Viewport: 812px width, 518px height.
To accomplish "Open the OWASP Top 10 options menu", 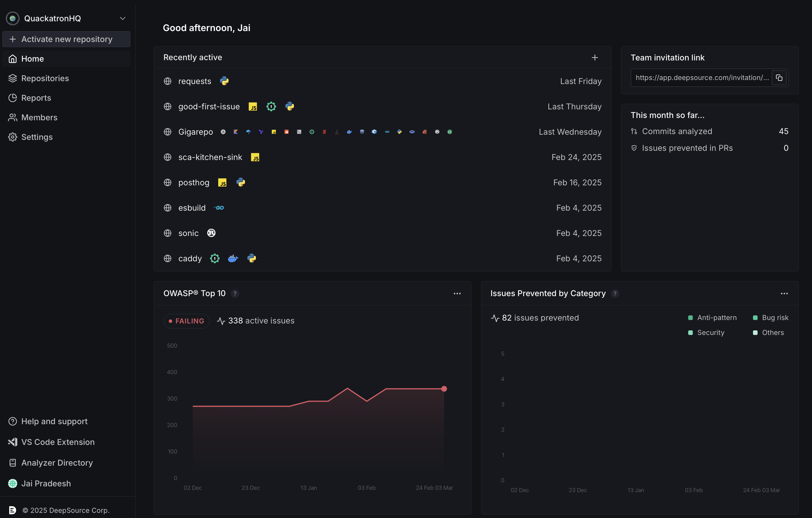I will tap(457, 294).
